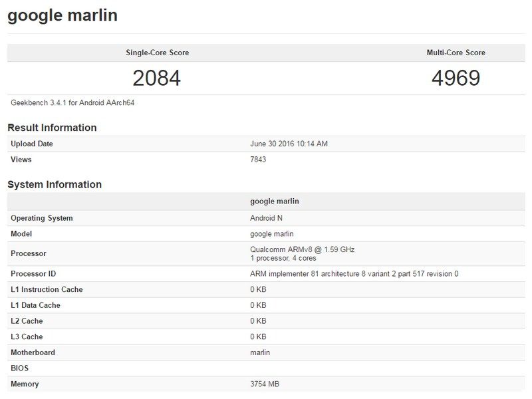The width and height of the screenshot is (532, 399).
Task: Click the Qualcomm ARMv8 processor text
Action: pyautogui.click(x=302, y=249)
